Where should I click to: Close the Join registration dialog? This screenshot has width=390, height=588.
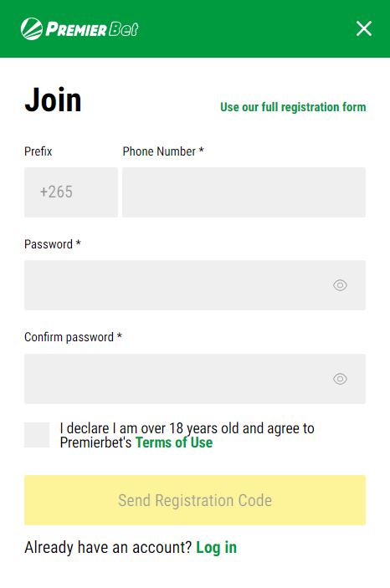pos(364,28)
